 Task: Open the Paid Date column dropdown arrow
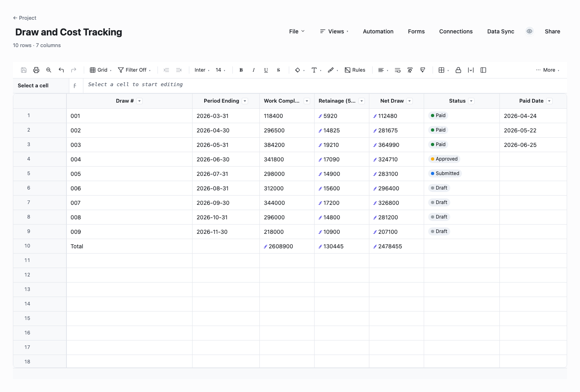tap(549, 101)
